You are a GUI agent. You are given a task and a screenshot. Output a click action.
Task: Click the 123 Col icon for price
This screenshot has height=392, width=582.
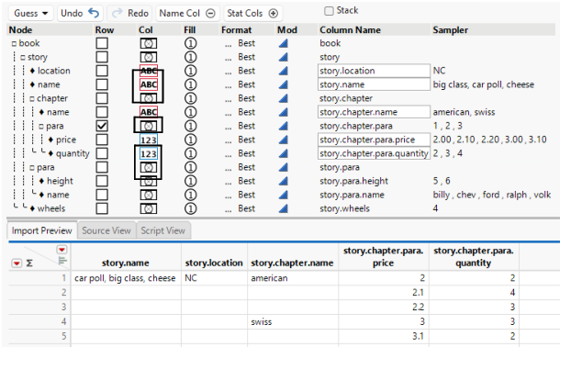pos(149,140)
